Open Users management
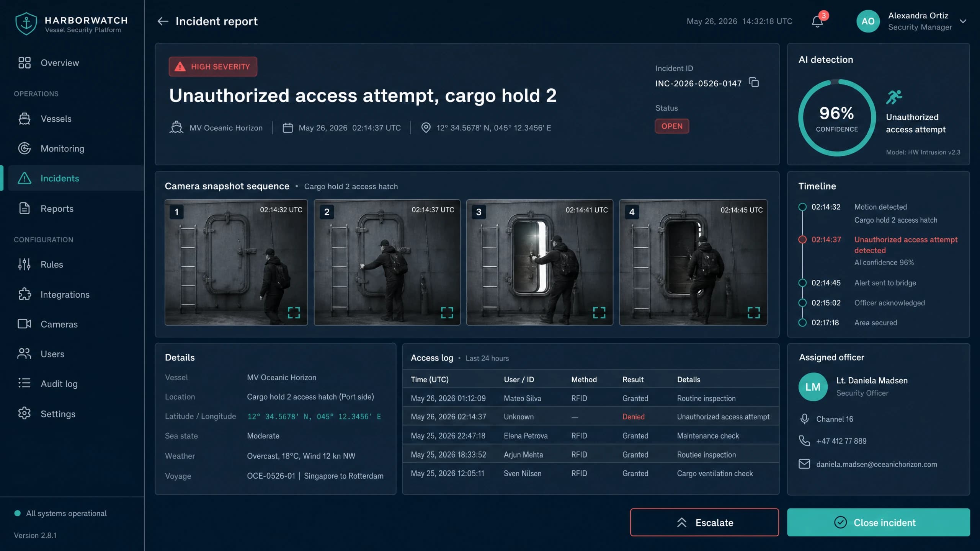This screenshot has height=551, width=980. (76, 354)
